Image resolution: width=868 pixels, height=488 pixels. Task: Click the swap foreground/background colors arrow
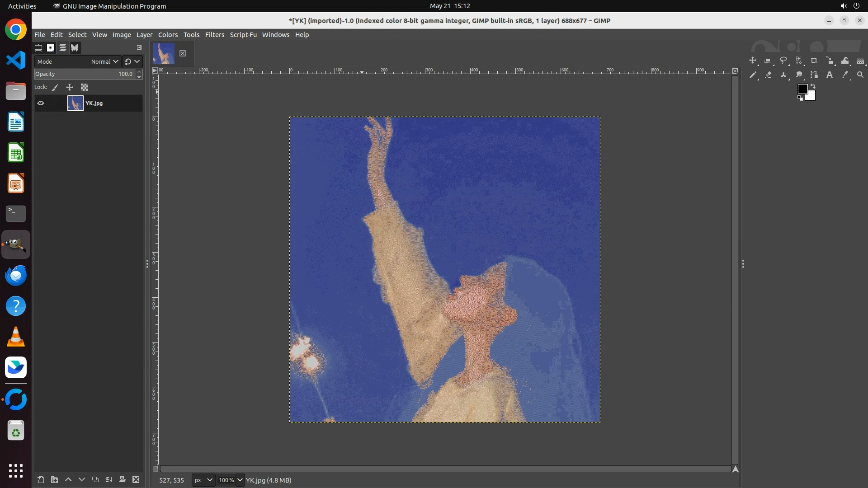(813, 86)
